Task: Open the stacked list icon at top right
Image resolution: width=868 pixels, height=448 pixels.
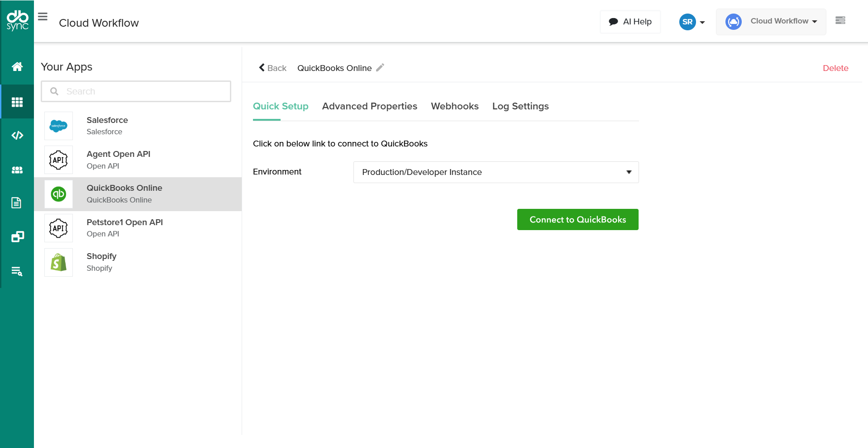Action: pos(840,20)
